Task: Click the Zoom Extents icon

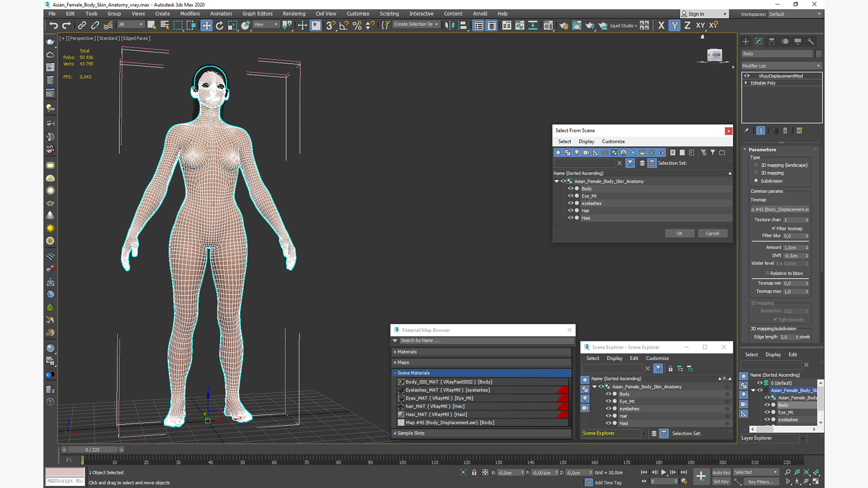Action: tap(807, 472)
